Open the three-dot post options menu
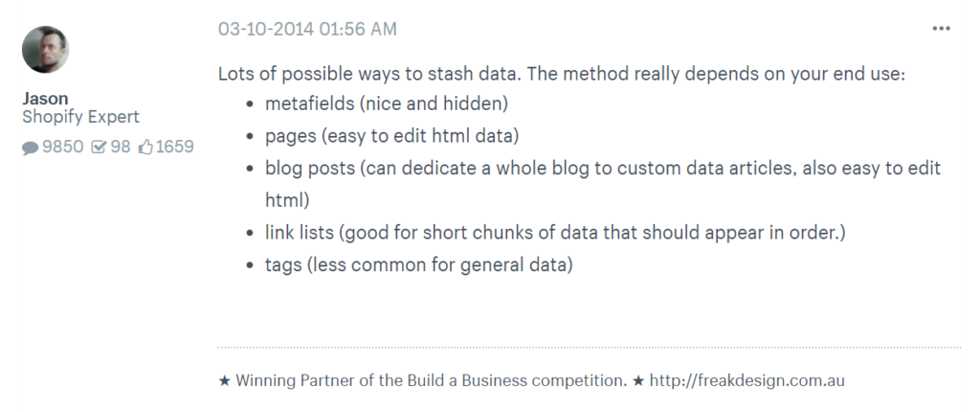This screenshot has height=412, width=980. [x=942, y=29]
